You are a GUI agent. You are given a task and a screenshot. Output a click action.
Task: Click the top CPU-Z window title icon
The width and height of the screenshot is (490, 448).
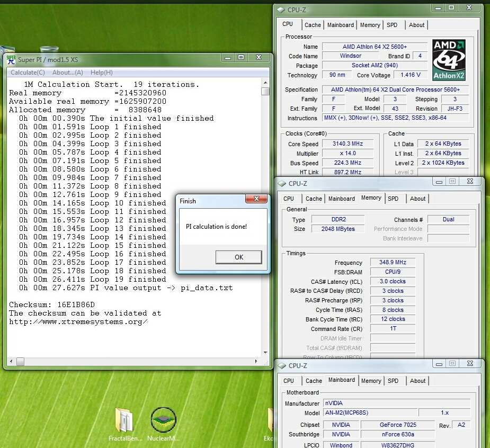point(281,10)
